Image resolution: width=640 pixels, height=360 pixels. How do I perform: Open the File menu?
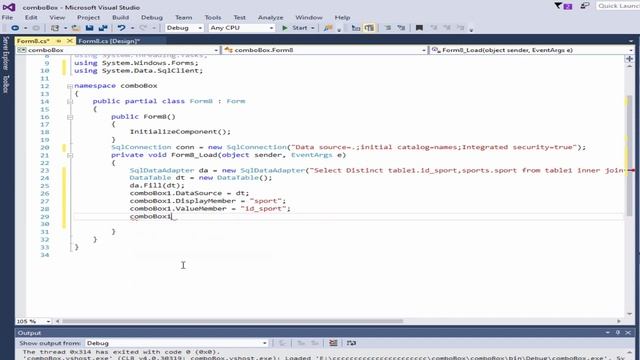7,18
